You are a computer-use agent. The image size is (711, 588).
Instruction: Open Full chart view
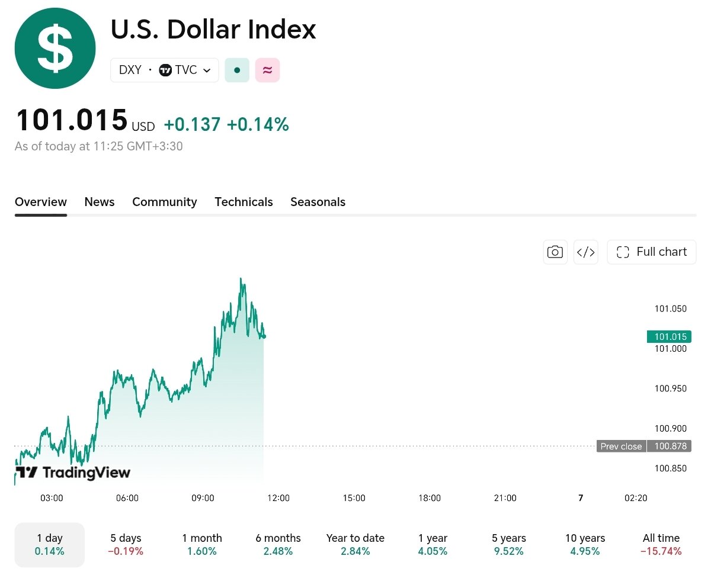tap(652, 252)
